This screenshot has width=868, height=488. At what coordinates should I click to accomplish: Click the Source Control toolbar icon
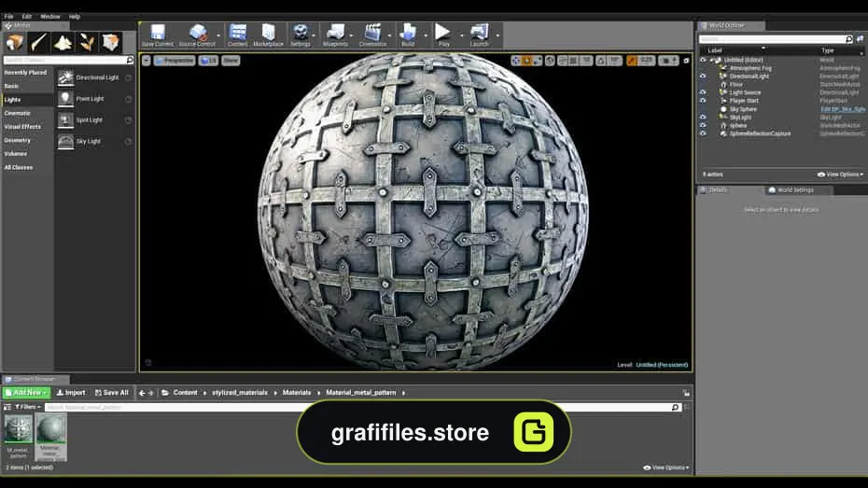coord(197,35)
